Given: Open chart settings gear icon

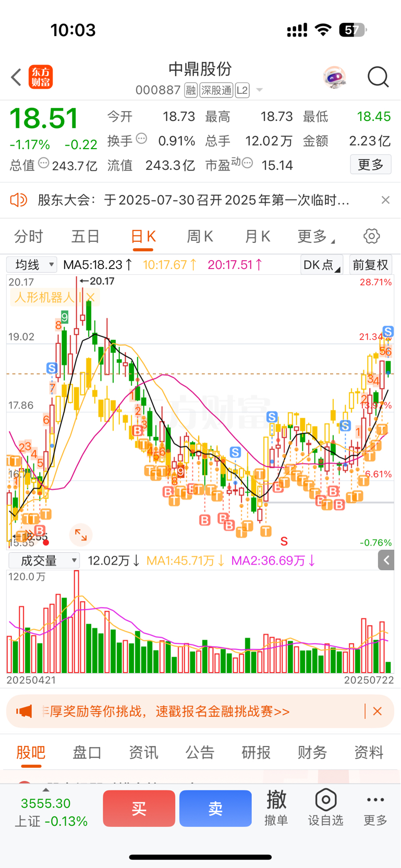Looking at the screenshot, I should [x=372, y=236].
